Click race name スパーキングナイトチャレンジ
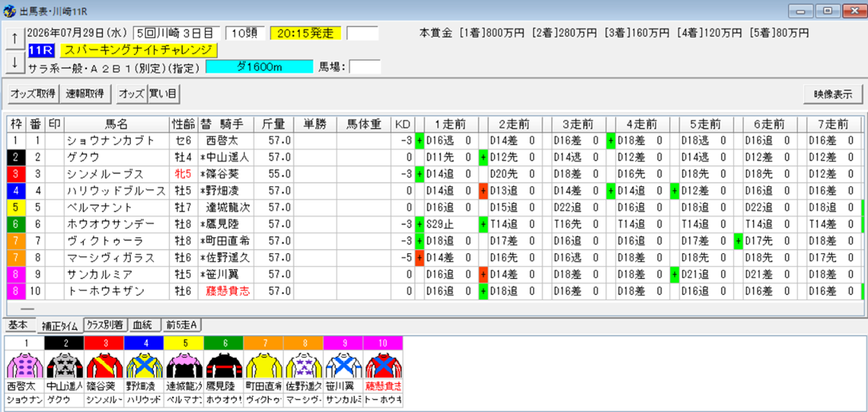This screenshot has height=412, width=868. (138, 50)
